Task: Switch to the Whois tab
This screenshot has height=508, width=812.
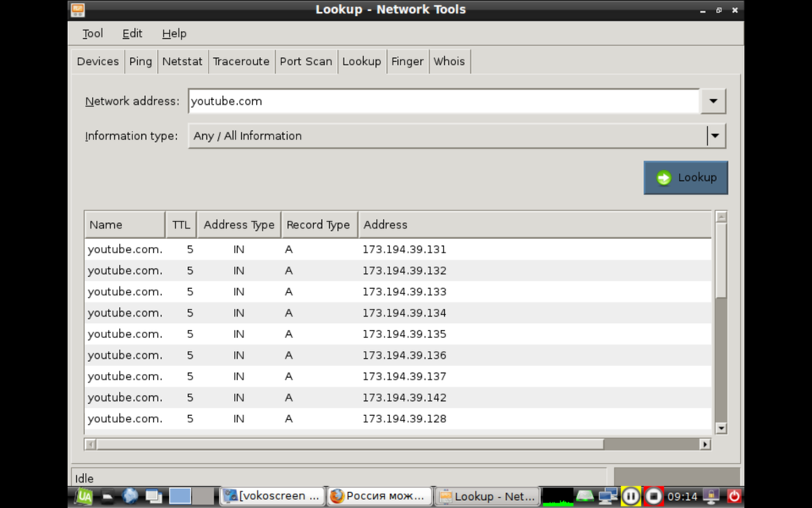Action: pyautogui.click(x=449, y=62)
